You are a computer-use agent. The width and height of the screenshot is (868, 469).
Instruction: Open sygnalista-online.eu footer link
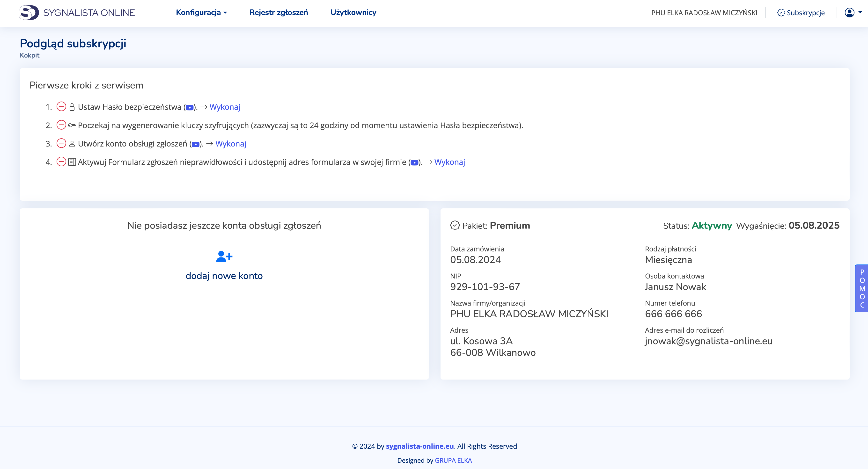tap(420, 446)
